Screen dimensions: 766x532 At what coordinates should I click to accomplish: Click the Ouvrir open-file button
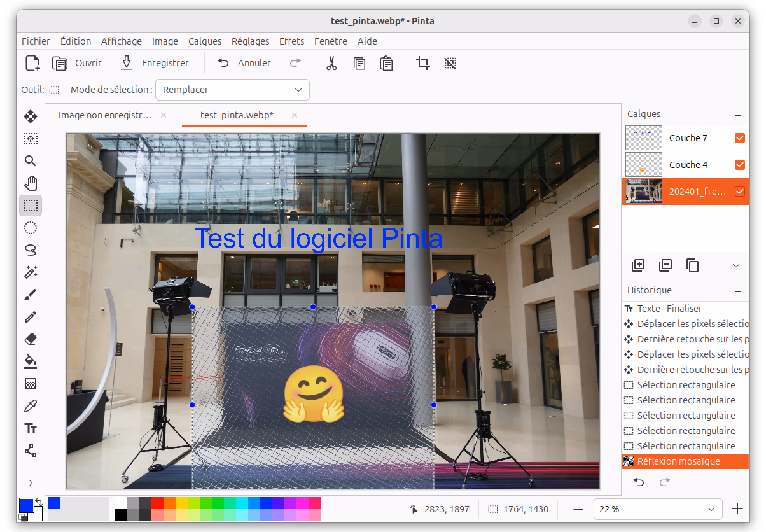(x=78, y=63)
